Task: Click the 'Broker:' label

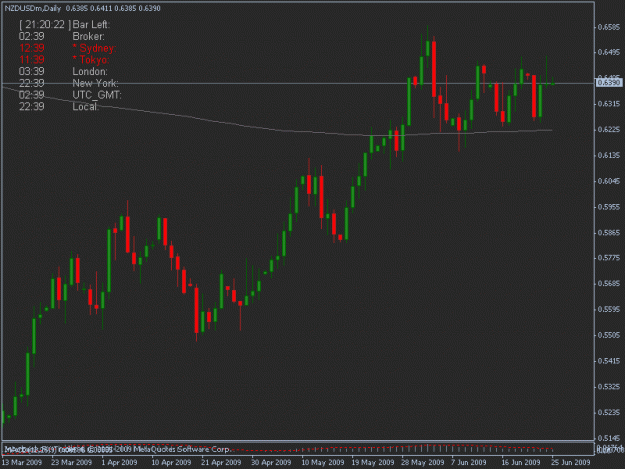Action: (x=88, y=37)
